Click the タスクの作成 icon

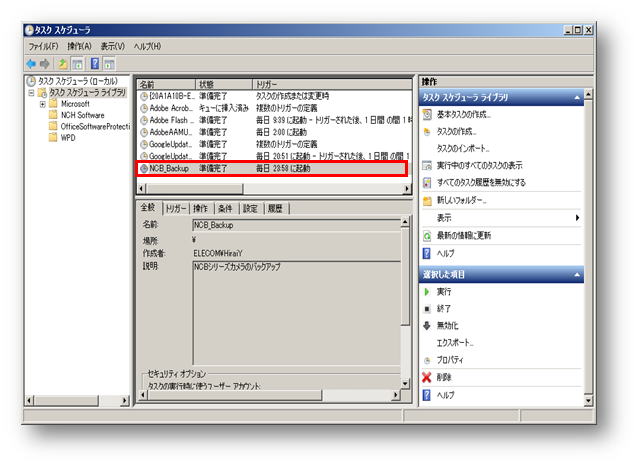click(x=427, y=132)
